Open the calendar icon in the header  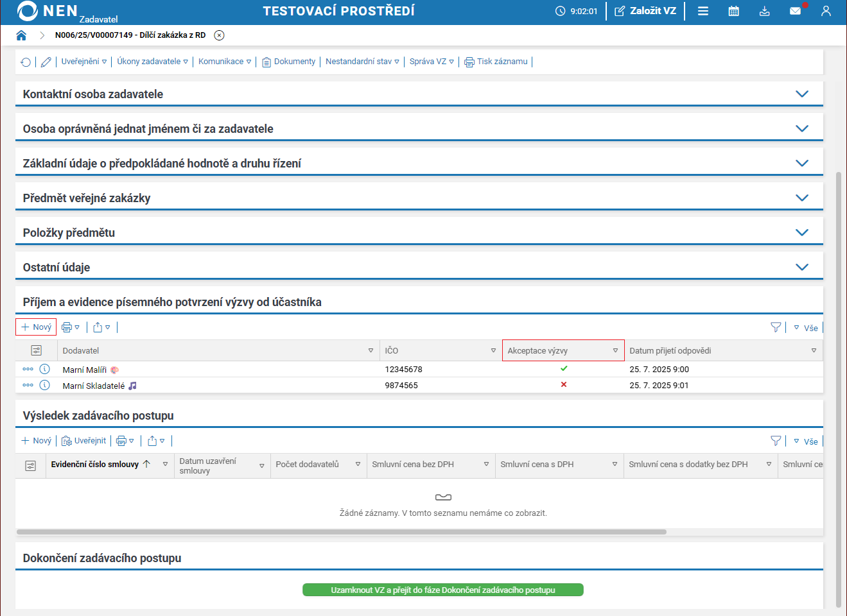coord(733,11)
